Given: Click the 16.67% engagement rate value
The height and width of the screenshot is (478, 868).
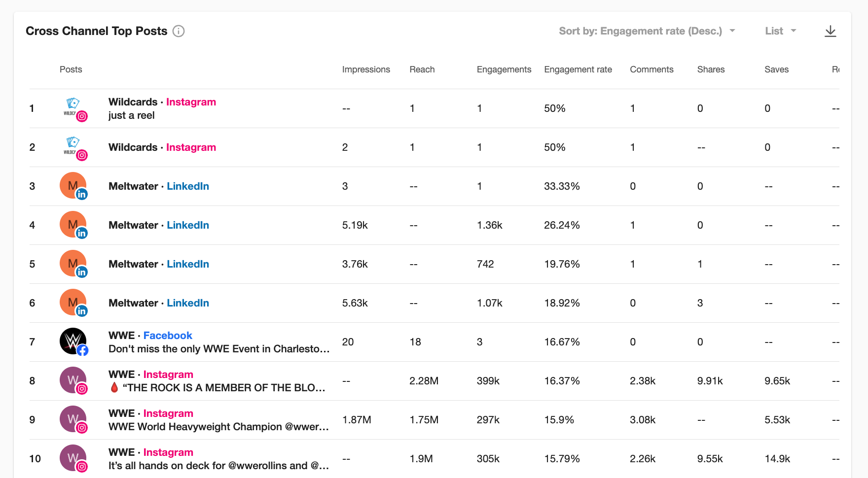Looking at the screenshot, I should (562, 342).
